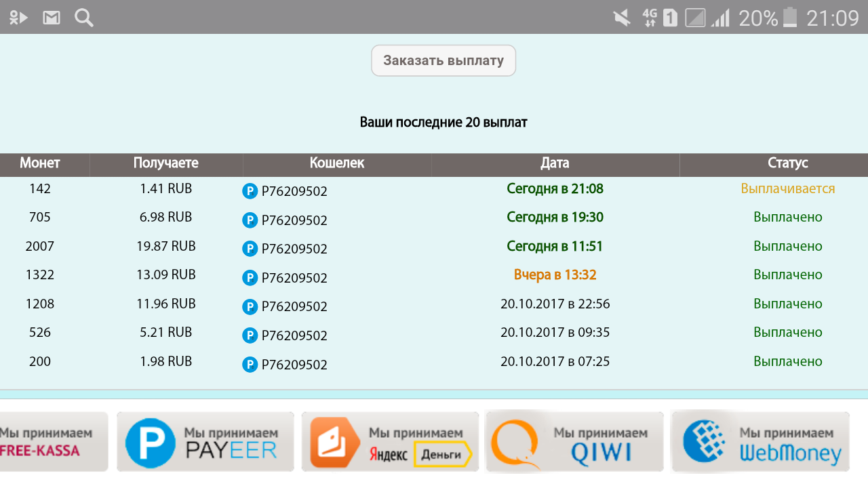The height and width of the screenshot is (488, 868).
Task: Tap the search magnifier icon in status bar
Action: point(84,18)
